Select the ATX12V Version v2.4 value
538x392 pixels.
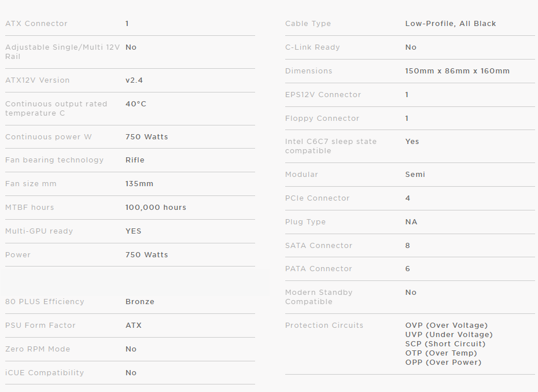click(134, 80)
